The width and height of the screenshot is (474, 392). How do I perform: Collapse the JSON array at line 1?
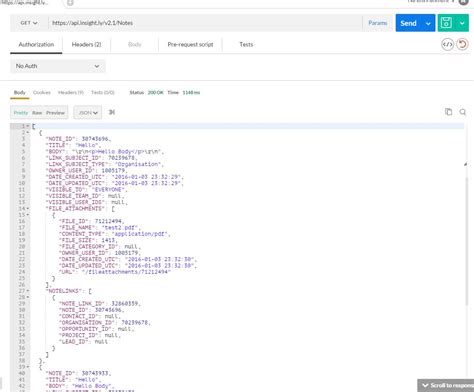coord(28,126)
